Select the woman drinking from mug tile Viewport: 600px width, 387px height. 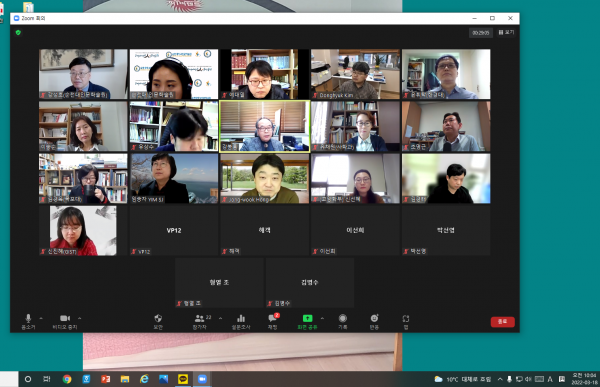[83, 178]
